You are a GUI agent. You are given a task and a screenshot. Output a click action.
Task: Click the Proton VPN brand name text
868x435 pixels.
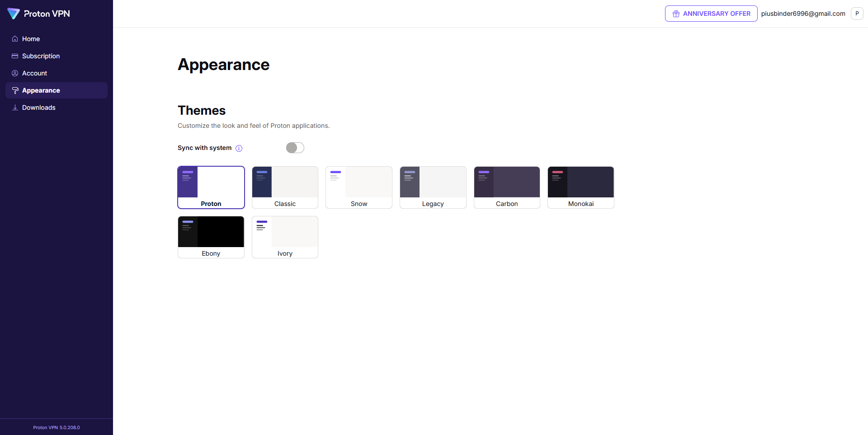[47, 14]
